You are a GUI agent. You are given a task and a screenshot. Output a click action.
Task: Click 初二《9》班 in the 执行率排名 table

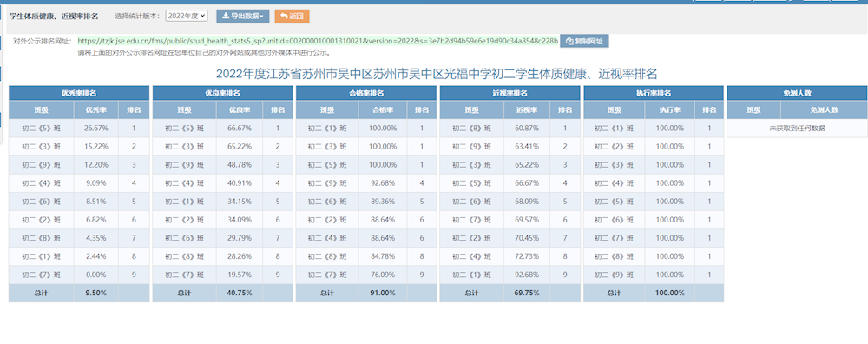[614, 275]
